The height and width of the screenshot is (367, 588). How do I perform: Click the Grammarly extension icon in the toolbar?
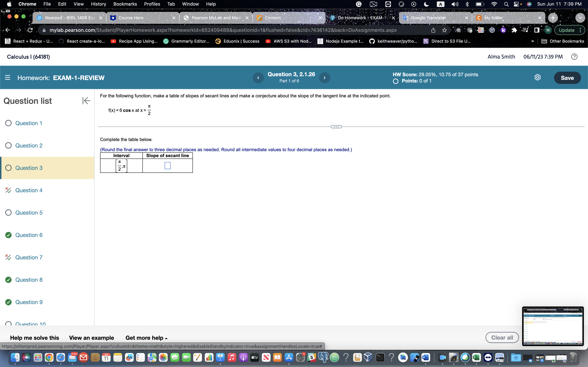pyautogui.click(x=492, y=30)
